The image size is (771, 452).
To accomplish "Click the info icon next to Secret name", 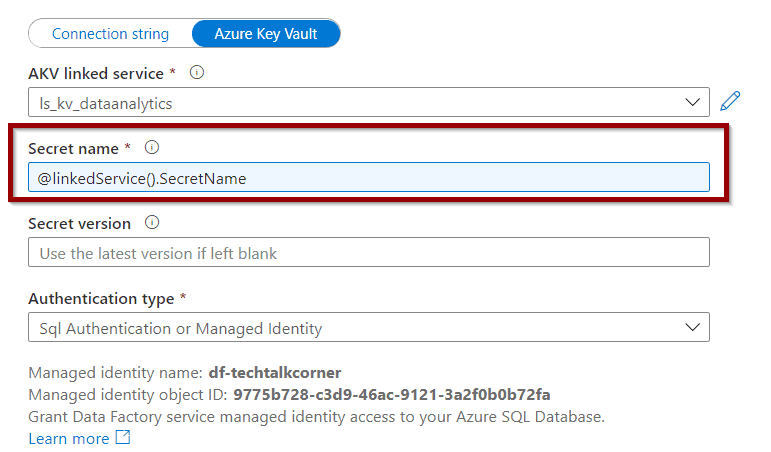I will coord(152,148).
